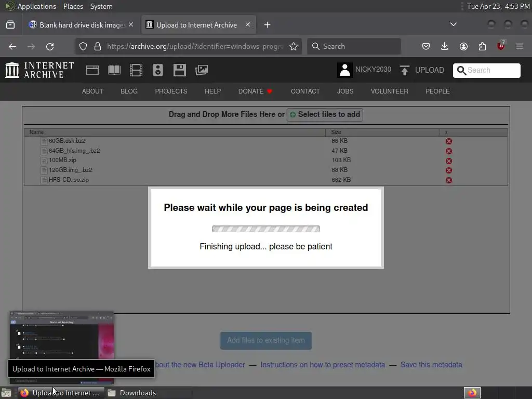Image resolution: width=532 pixels, height=399 pixels.
Task: Remove the 120GB.img_.bz2 file
Action: 448,170
